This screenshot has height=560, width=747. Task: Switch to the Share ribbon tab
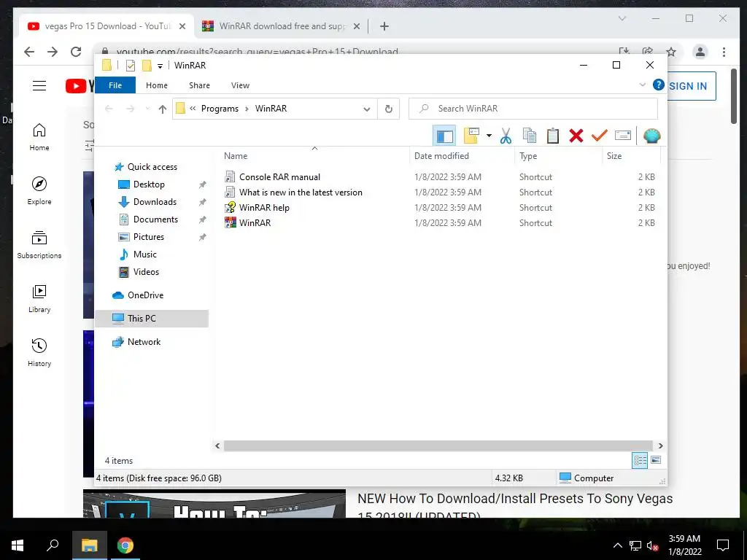(199, 85)
